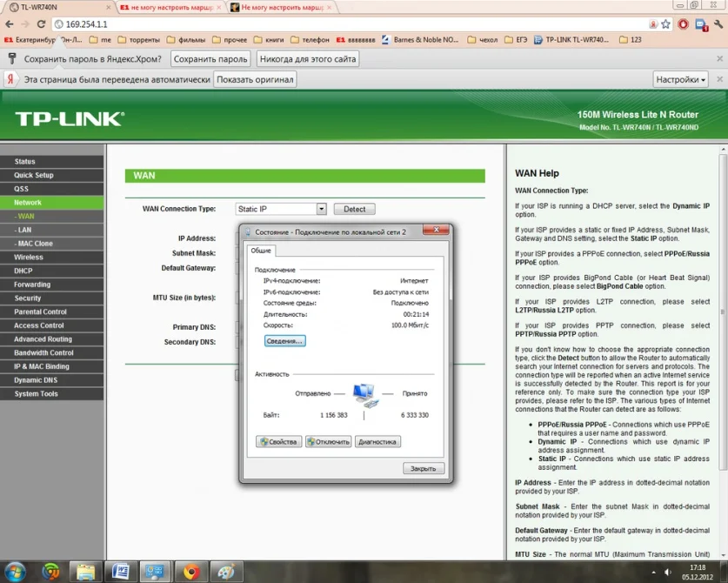The height and width of the screenshot is (583, 728).
Task: Click the browser back arrow
Action: point(10,24)
